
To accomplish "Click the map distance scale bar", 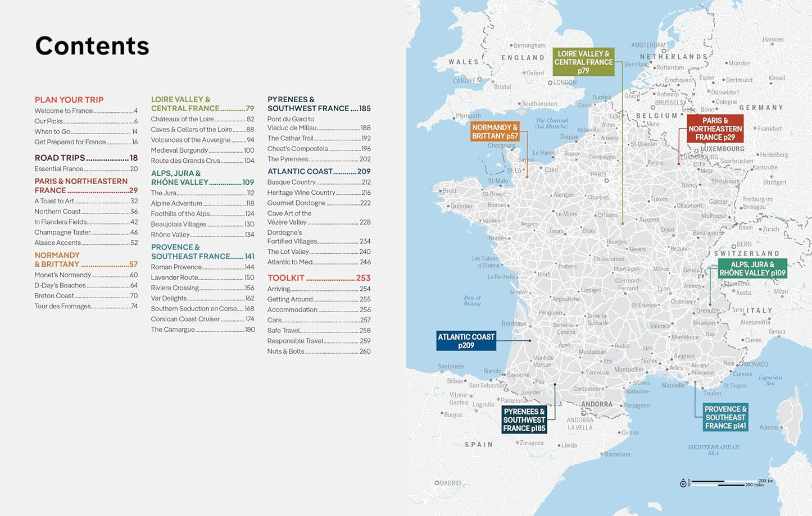I will click(x=725, y=482).
